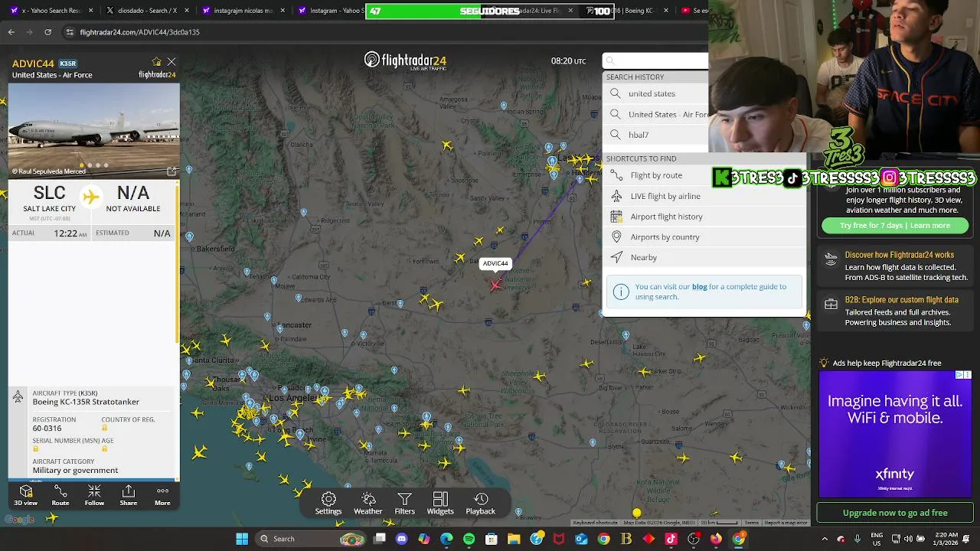
Task: Click the Windows taskbar Search box
Action: 311,539
